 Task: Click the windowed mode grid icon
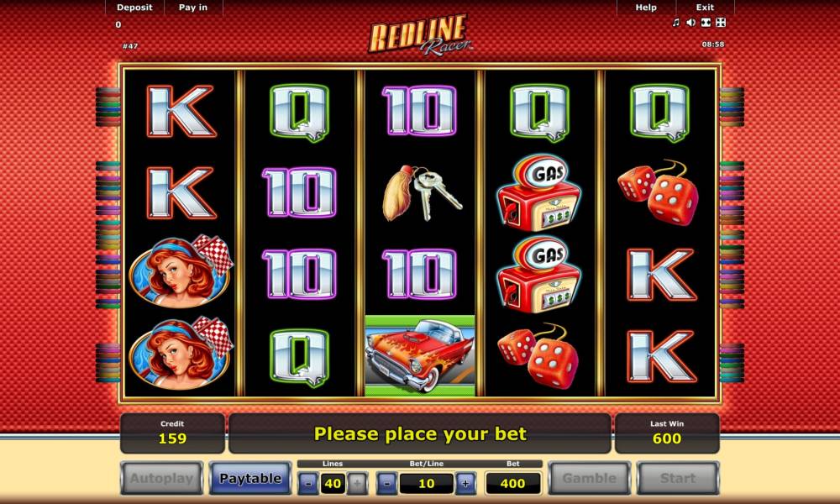(721, 23)
